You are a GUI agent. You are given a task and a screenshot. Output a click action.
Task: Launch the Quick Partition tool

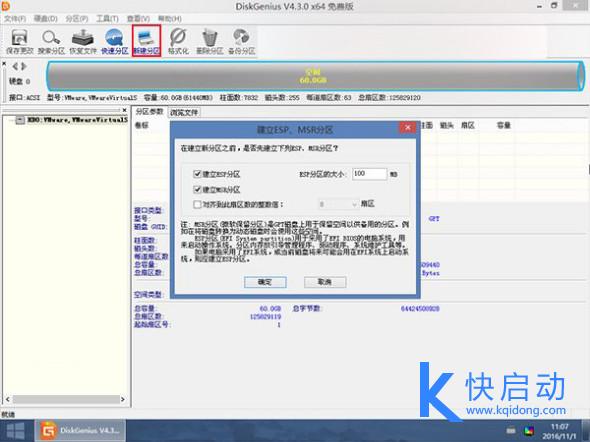tap(114, 41)
